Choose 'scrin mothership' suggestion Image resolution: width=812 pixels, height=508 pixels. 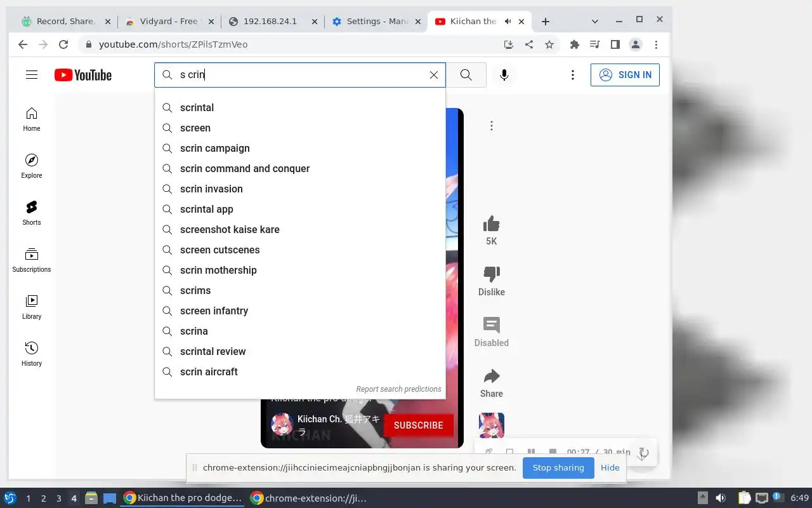click(300, 271)
